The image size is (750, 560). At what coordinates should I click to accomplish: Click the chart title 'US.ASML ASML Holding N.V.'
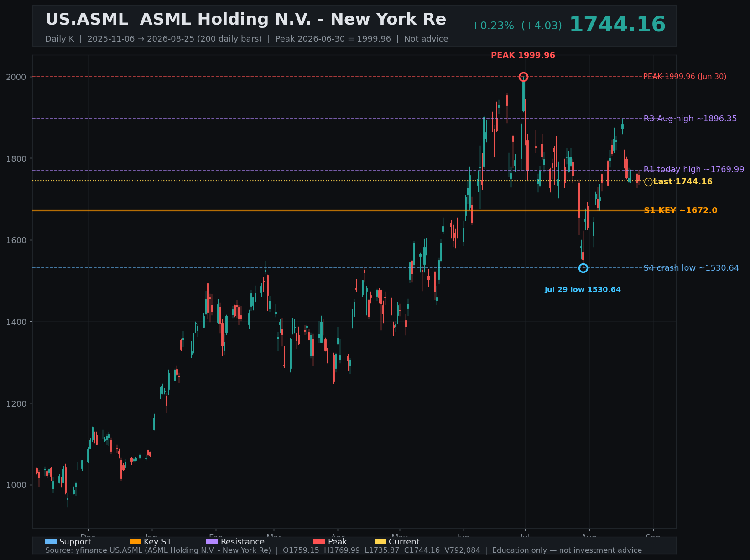click(245, 20)
